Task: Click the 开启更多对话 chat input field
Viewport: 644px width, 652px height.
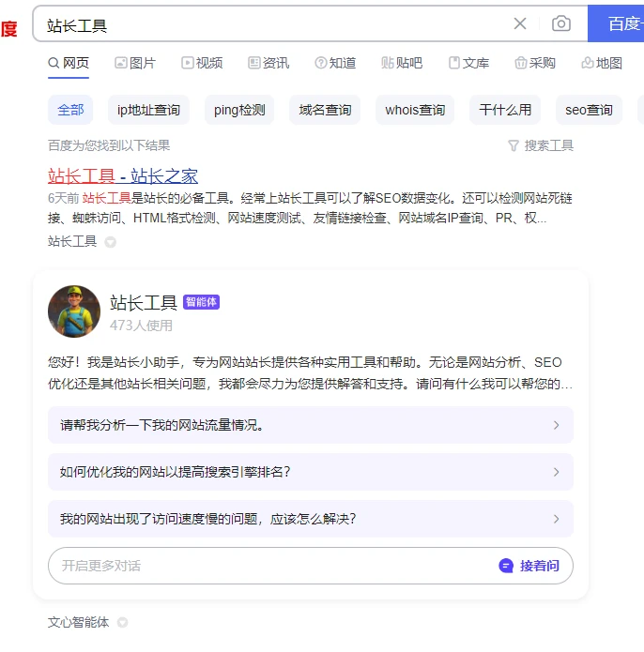Action: 263,566
